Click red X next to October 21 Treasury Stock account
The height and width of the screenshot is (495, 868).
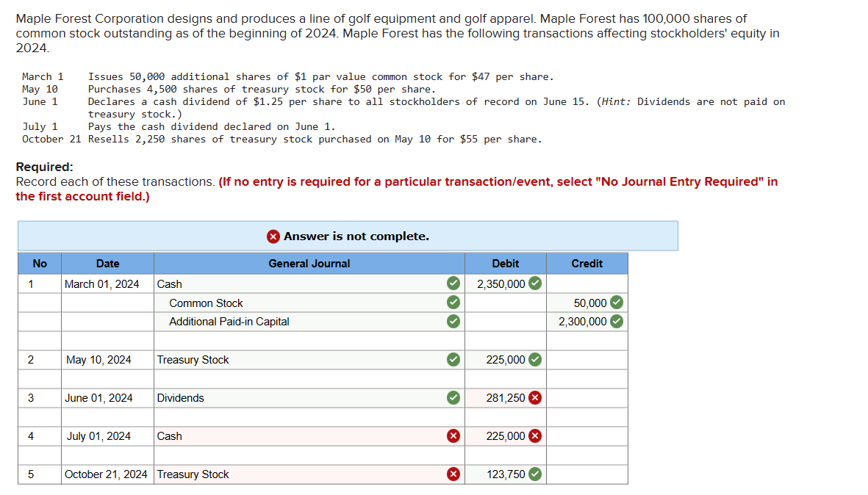click(x=453, y=474)
